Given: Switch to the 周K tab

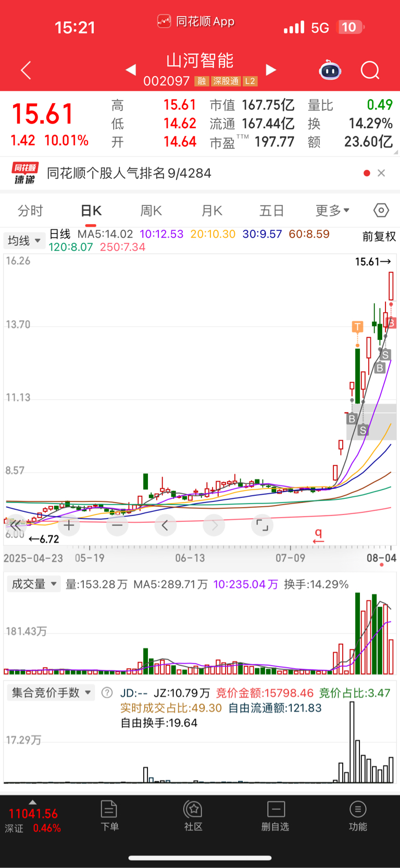Looking at the screenshot, I should click(151, 211).
